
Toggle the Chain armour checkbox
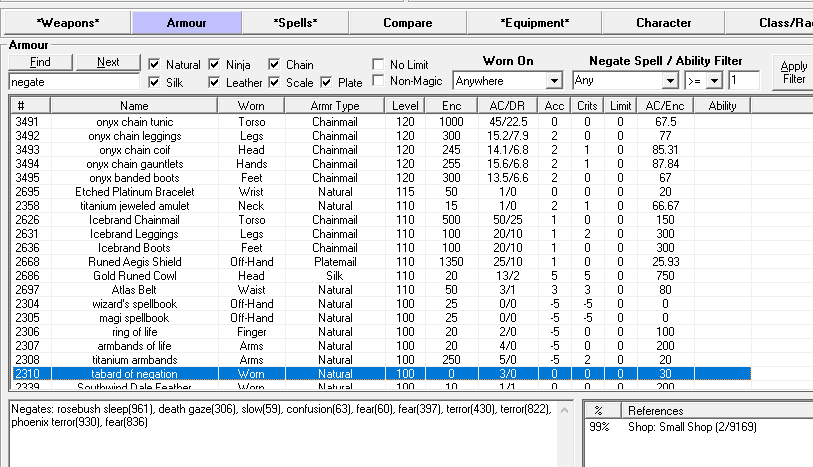click(274, 64)
